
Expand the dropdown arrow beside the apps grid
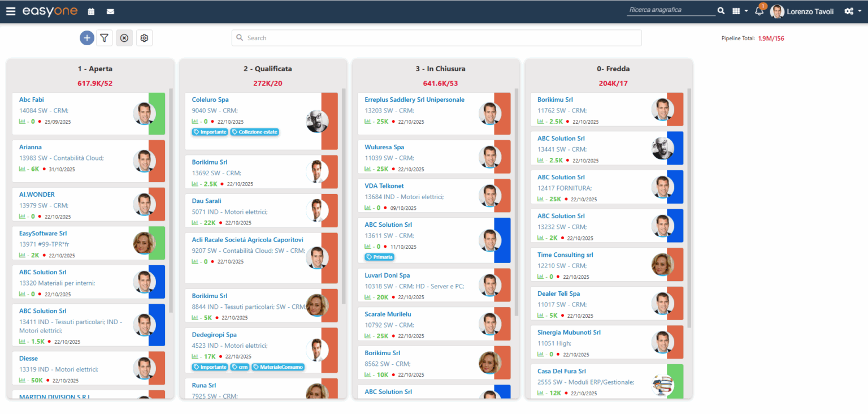pos(746,11)
